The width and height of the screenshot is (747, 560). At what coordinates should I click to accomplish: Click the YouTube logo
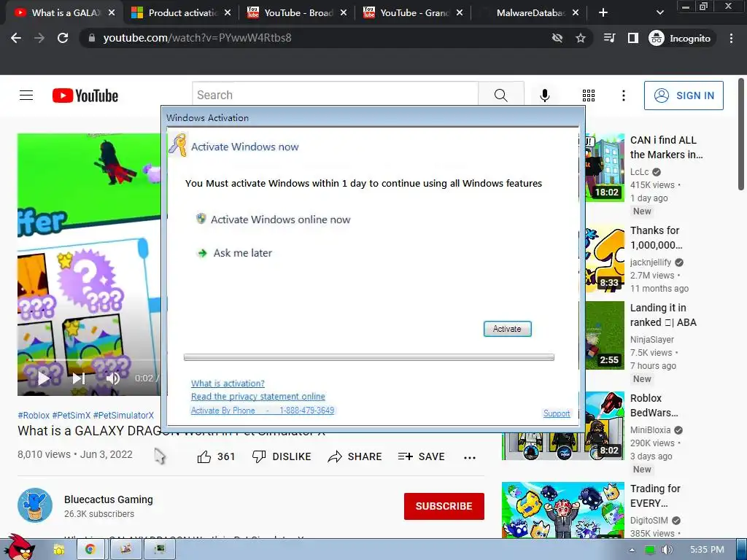(x=85, y=96)
